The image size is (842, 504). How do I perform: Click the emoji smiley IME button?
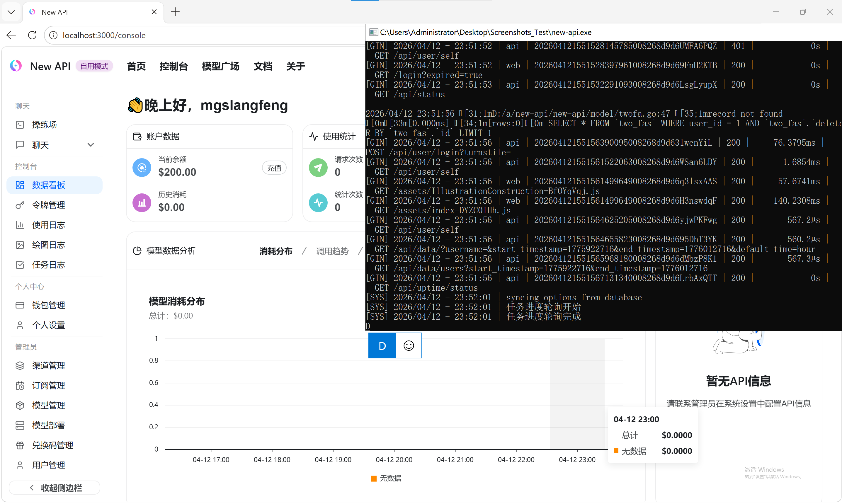pyautogui.click(x=409, y=346)
